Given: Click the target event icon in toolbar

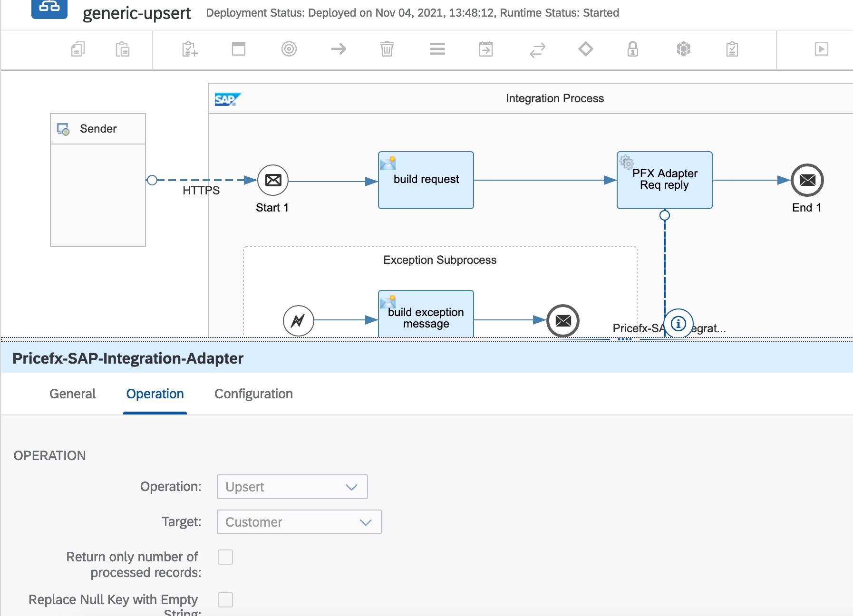Looking at the screenshot, I should point(289,49).
